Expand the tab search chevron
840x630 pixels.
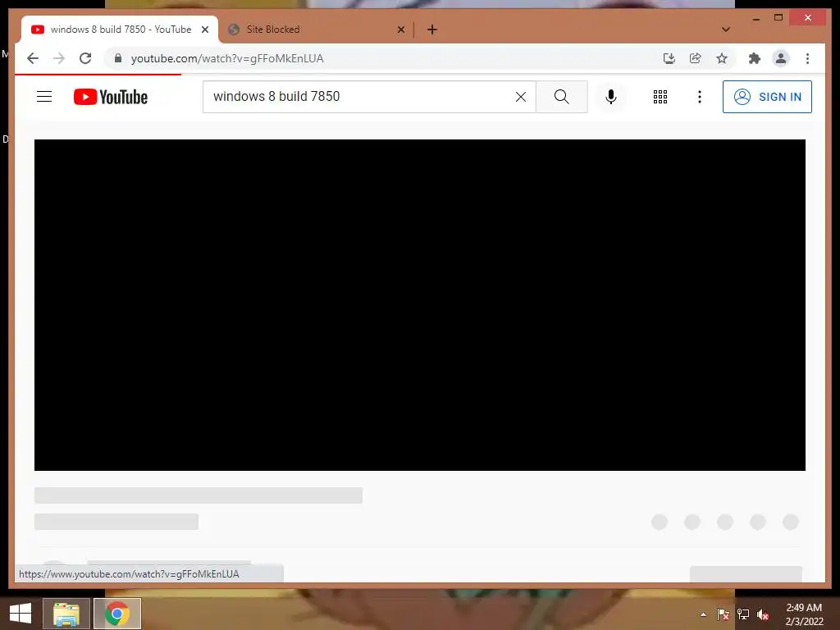pos(725,30)
